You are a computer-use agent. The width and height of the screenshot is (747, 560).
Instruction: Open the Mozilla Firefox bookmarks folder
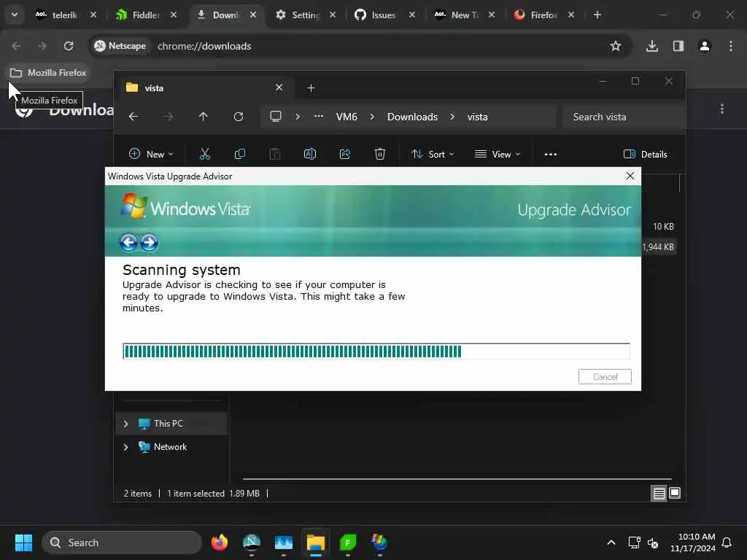(48, 73)
